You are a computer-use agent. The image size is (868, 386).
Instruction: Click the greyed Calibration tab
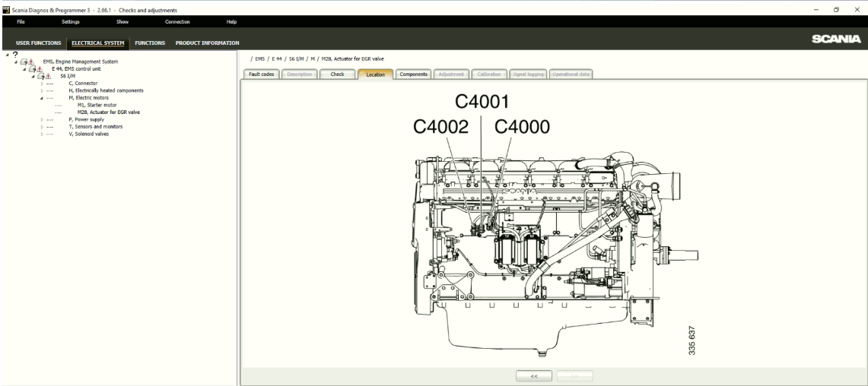pyautogui.click(x=489, y=74)
